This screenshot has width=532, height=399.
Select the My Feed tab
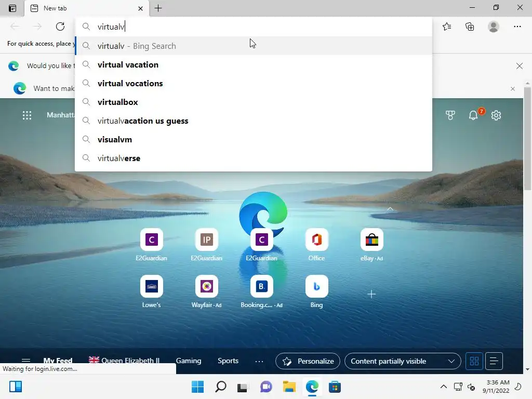[58, 361]
